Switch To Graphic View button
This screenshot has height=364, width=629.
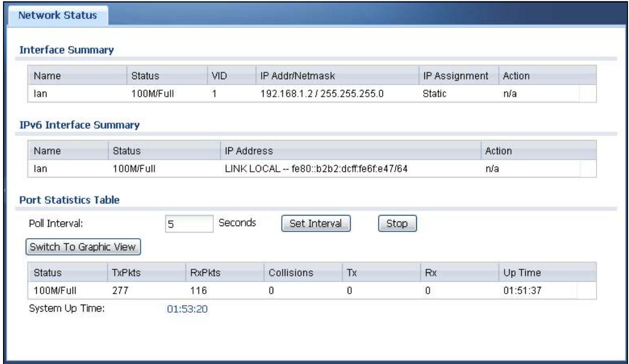84,247
